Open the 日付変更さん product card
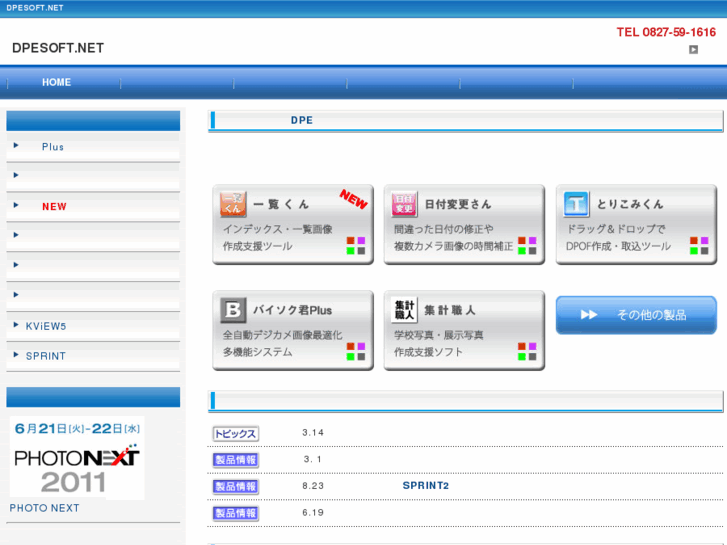The width and height of the screenshot is (727, 545). 464,224
